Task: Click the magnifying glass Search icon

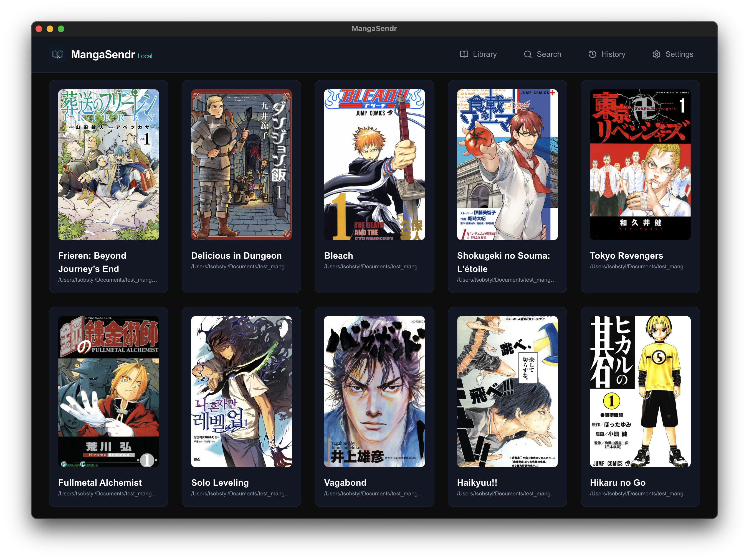Action: 528,54
